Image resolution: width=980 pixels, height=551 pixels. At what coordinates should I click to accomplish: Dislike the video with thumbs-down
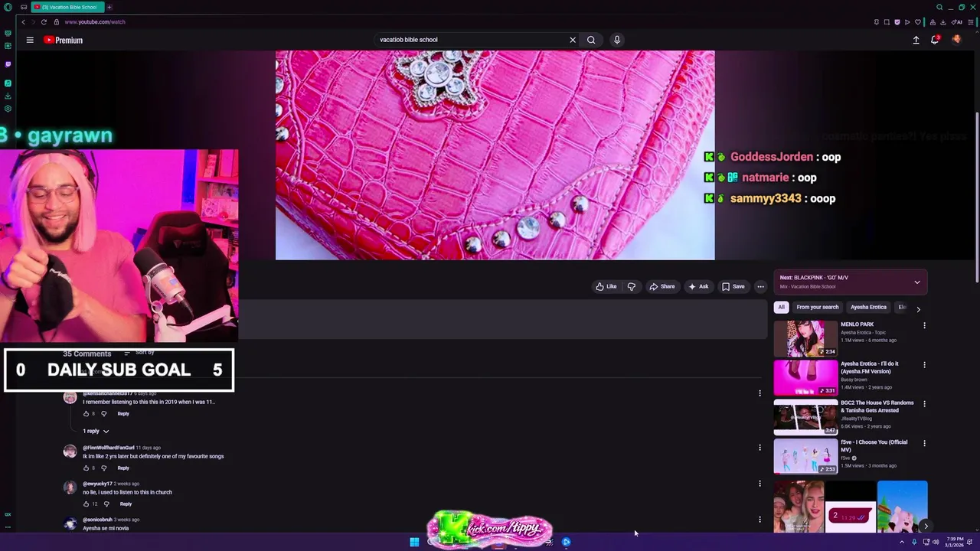coord(632,286)
